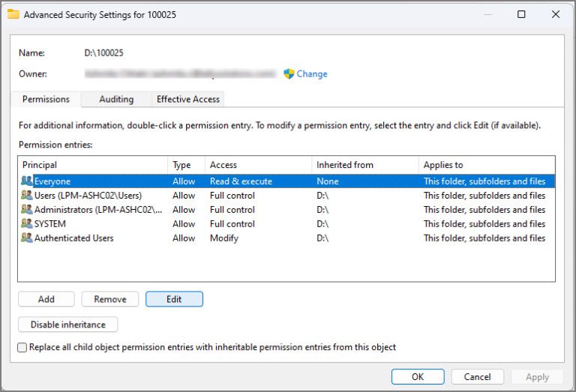Remove the selected permission entry
The width and height of the screenshot is (576, 392).
click(x=109, y=299)
